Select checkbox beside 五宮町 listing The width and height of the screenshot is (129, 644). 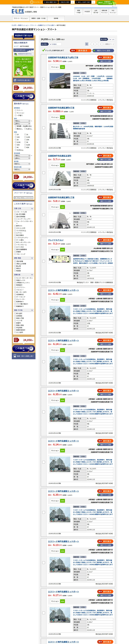(44, 173)
